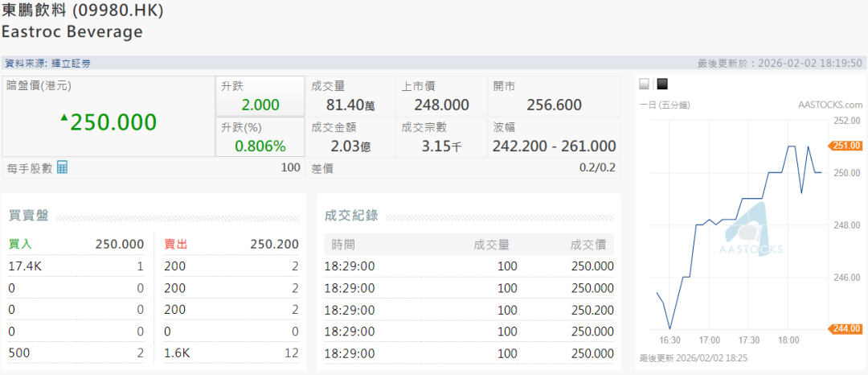868x375 pixels.
Task: Switch chart to white theme swatch
Action: [x=644, y=84]
